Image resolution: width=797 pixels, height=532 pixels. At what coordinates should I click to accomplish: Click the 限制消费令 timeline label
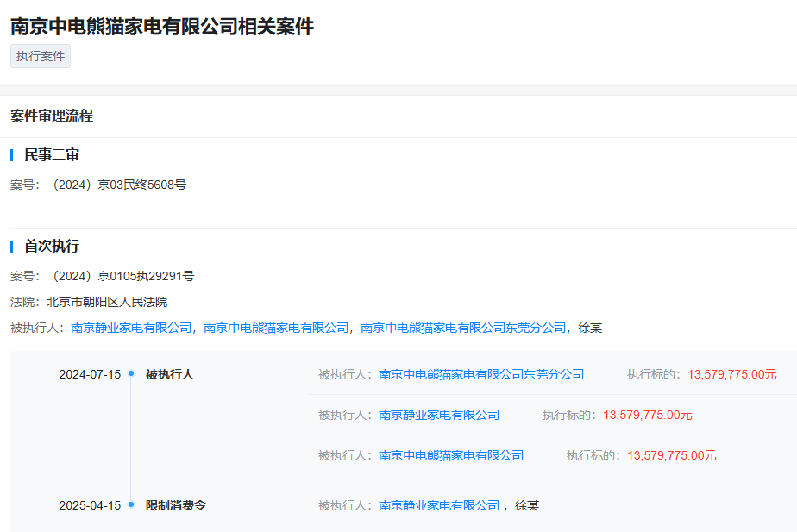(176, 505)
